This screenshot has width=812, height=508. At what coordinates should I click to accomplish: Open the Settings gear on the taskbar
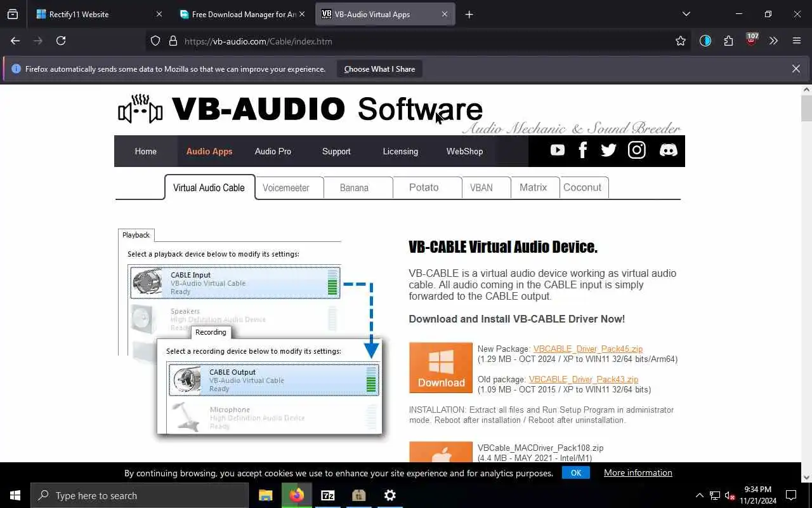(390, 495)
